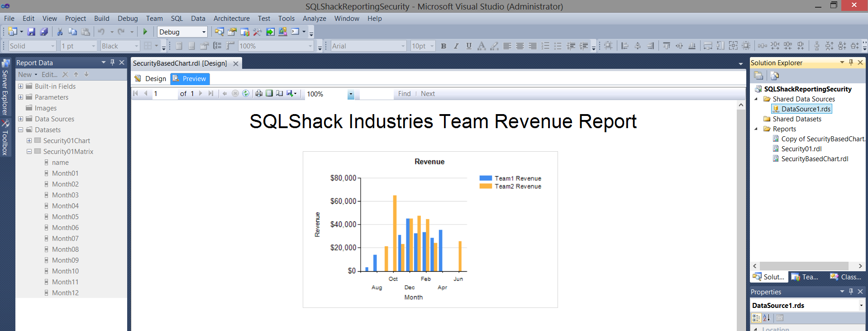This screenshot has width=868, height=331.
Task: Refresh the report preview
Action: click(246, 93)
